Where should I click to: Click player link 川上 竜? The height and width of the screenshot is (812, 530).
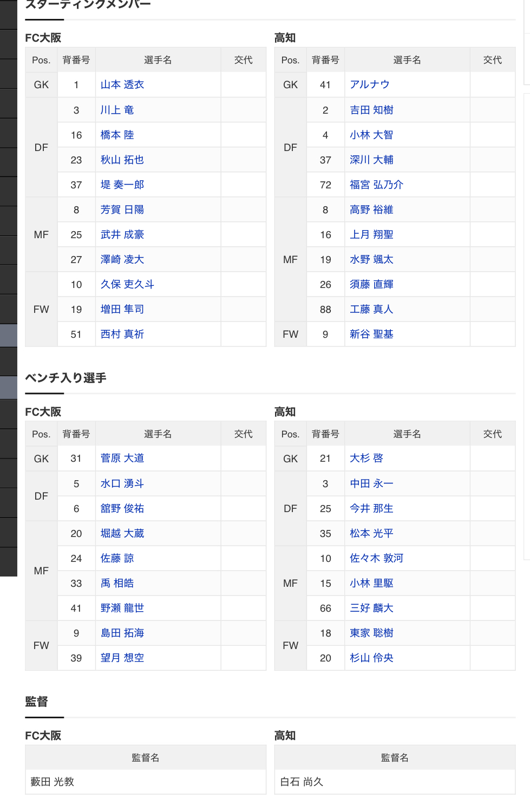[x=117, y=110]
